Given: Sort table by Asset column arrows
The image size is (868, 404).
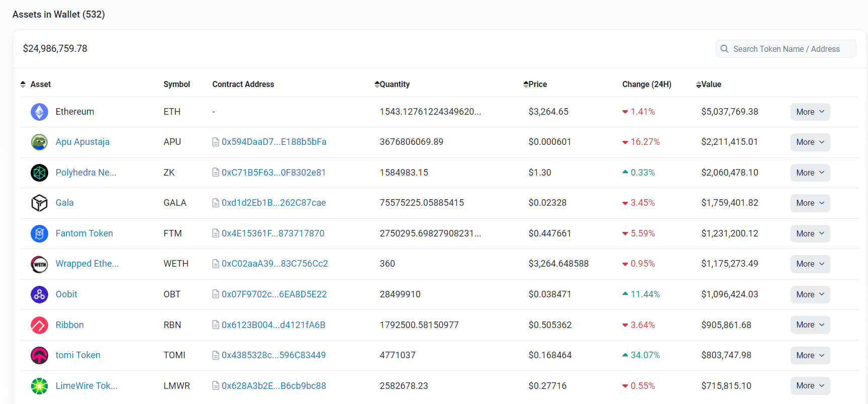Looking at the screenshot, I should coord(23,84).
